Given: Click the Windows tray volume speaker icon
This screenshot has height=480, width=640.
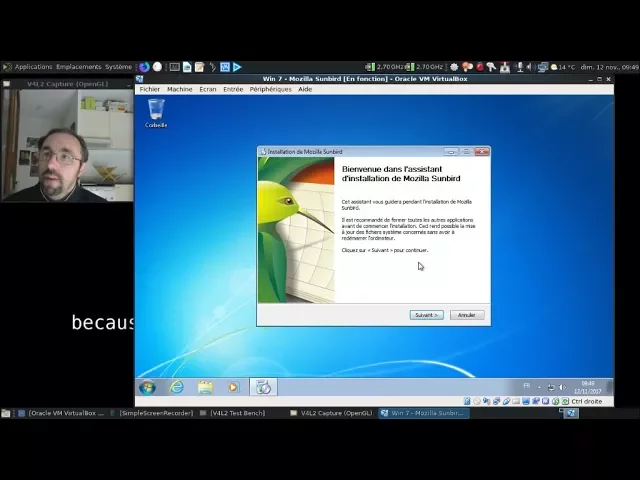Looking at the screenshot, I should coord(562,387).
